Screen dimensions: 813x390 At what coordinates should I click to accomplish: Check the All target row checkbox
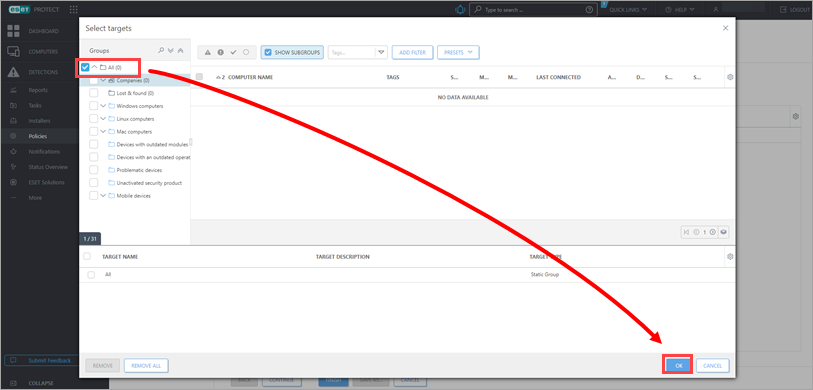pos(91,275)
